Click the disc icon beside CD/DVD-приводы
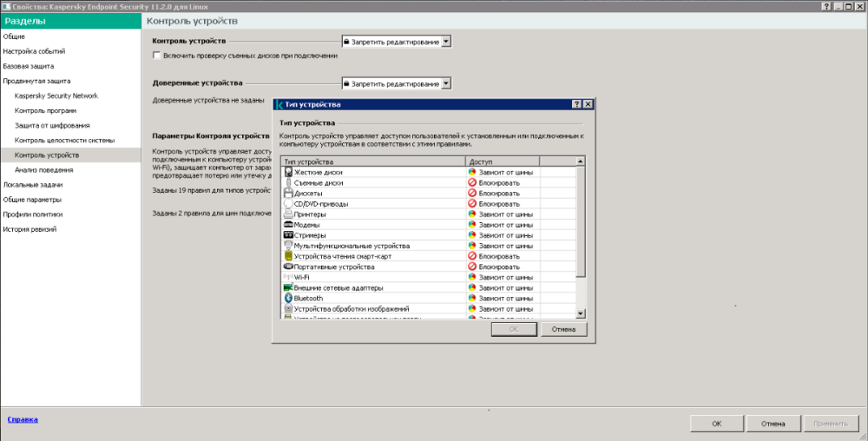Image resolution: width=868 pixels, height=441 pixels. pos(288,204)
